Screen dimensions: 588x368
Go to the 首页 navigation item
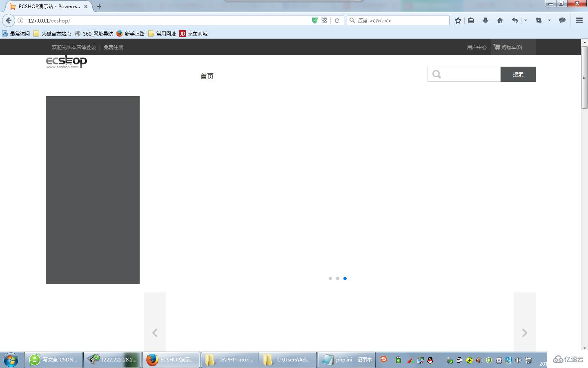(x=207, y=76)
